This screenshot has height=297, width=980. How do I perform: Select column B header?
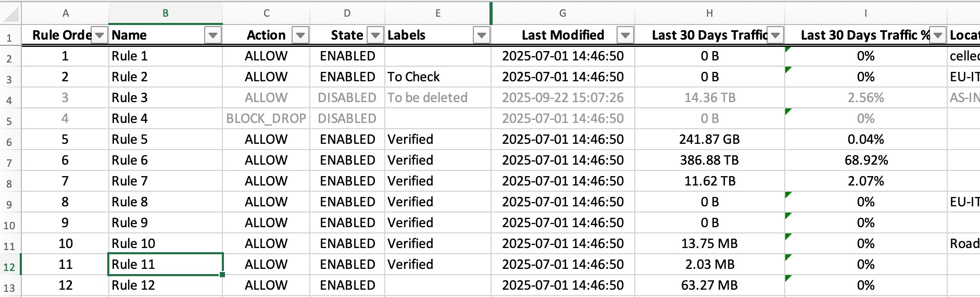tap(165, 13)
